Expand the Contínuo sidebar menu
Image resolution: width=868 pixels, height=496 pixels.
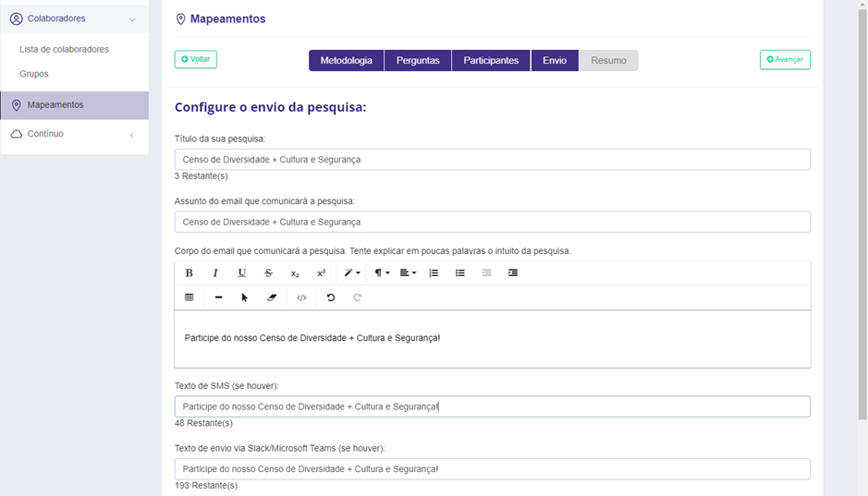(x=74, y=134)
